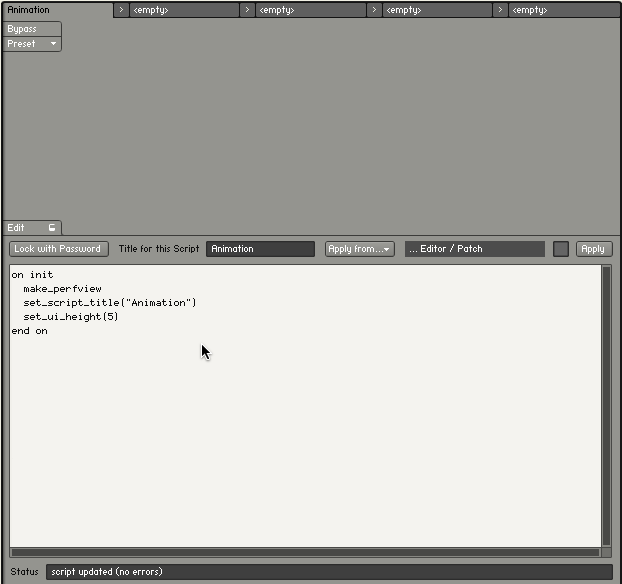Click the arrow before the fourth script slot

pyautogui.click(x=374, y=10)
